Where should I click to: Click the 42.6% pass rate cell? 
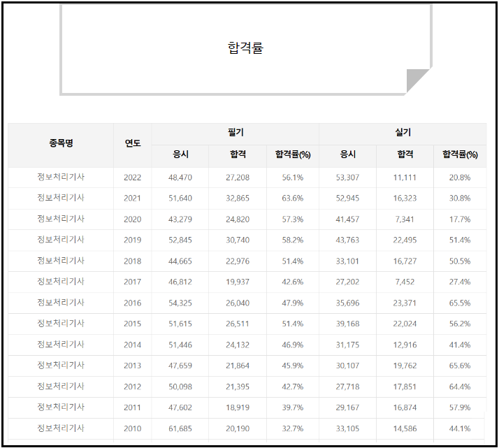point(293,282)
